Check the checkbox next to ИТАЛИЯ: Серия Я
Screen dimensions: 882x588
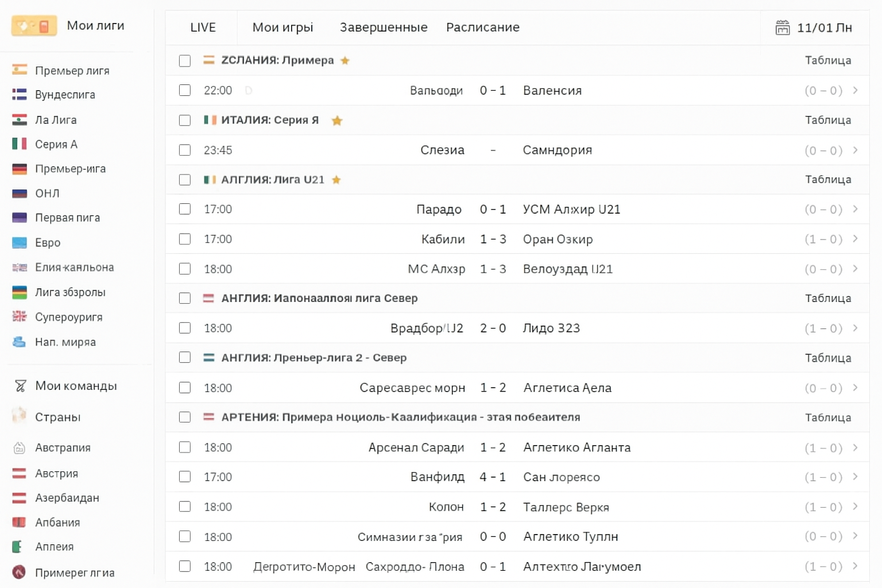coord(184,120)
